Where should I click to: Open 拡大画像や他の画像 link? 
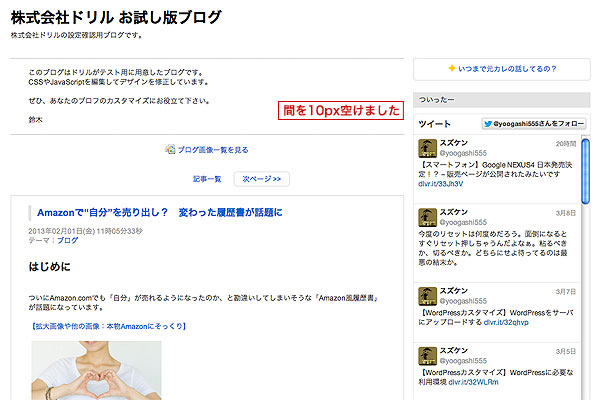click(109, 326)
